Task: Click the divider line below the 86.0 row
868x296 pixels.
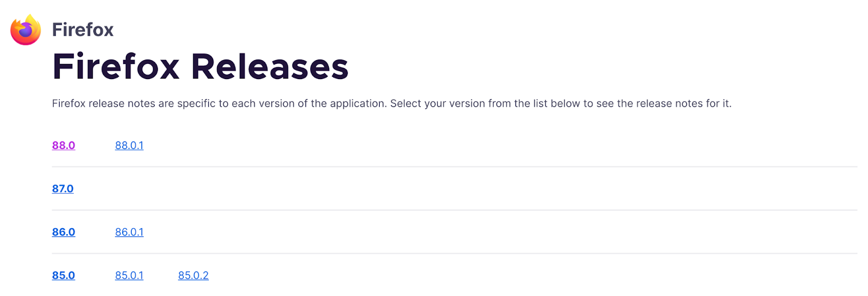Action: [x=455, y=253]
